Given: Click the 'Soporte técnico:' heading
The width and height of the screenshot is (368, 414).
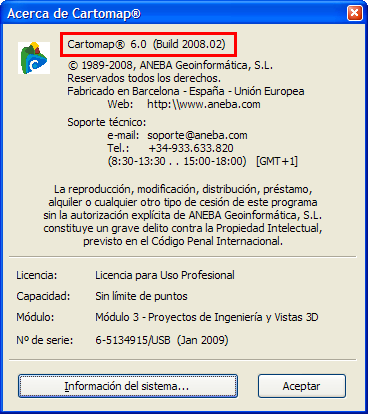Looking at the screenshot, I should (x=107, y=122).
